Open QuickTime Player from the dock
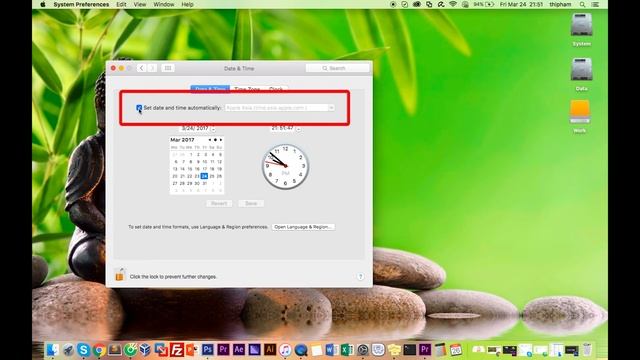The image size is (640, 360). pyautogui.click(x=301, y=350)
